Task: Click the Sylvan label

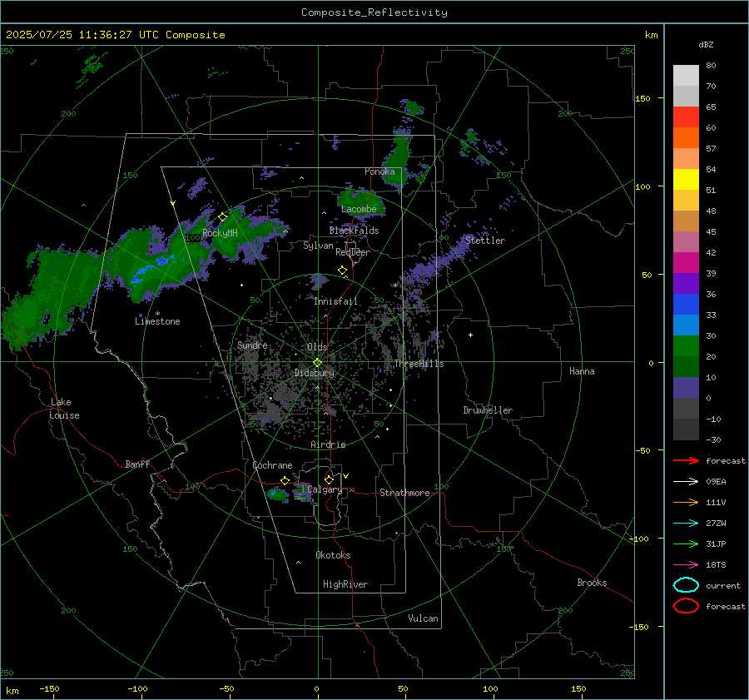Action: tap(318, 246)
